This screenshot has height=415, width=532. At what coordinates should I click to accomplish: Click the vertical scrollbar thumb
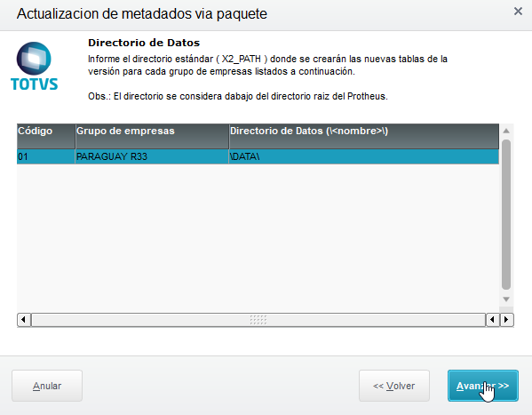506,214
